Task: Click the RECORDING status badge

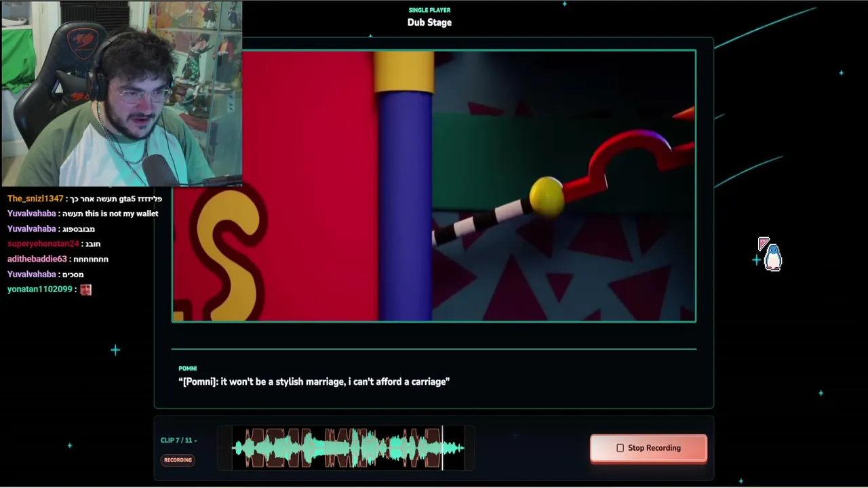Action: pyautogui.click(x=178, y=460)
